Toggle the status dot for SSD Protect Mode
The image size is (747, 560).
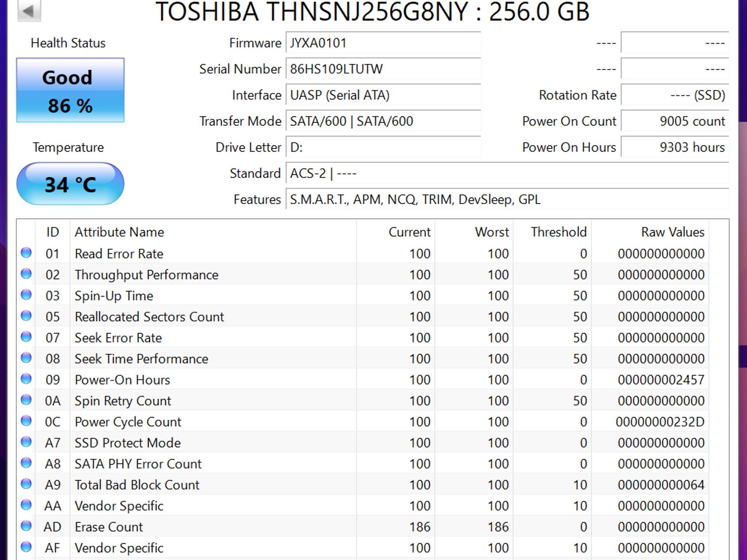click(x=26, y=443)
